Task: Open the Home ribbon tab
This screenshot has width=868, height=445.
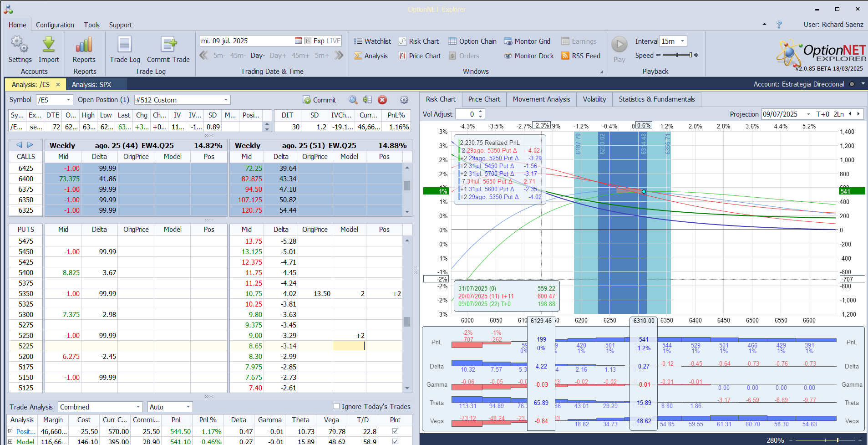Action: (17, 25)
